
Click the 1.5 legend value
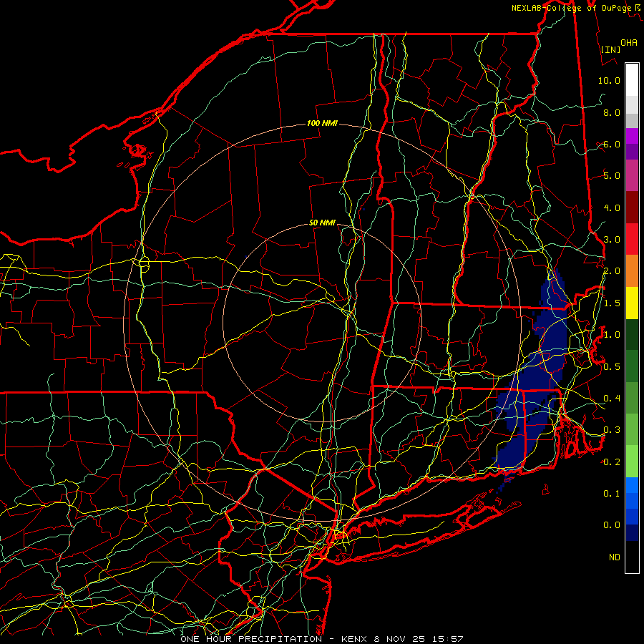[612, 303]
